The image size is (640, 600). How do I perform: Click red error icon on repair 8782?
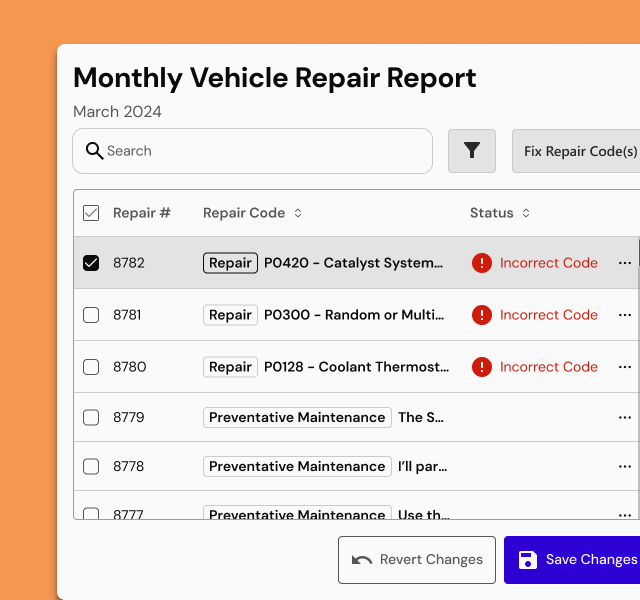(482, 263)
